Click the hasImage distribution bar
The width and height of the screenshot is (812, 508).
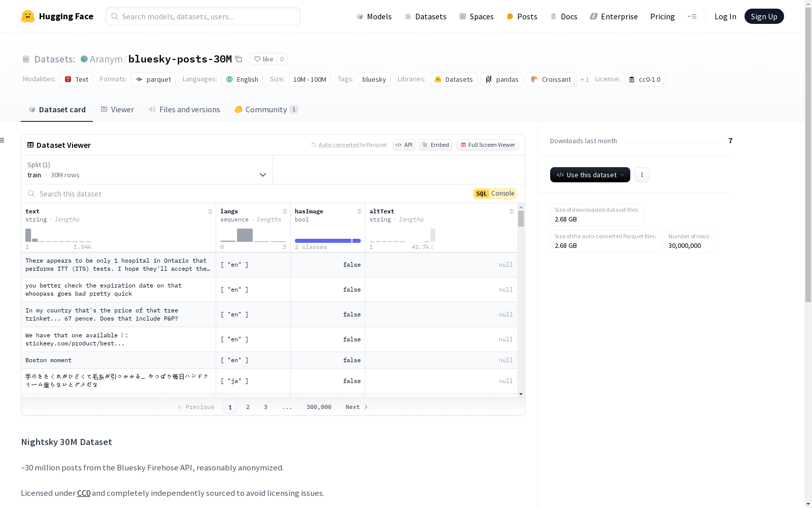point(328,241)
